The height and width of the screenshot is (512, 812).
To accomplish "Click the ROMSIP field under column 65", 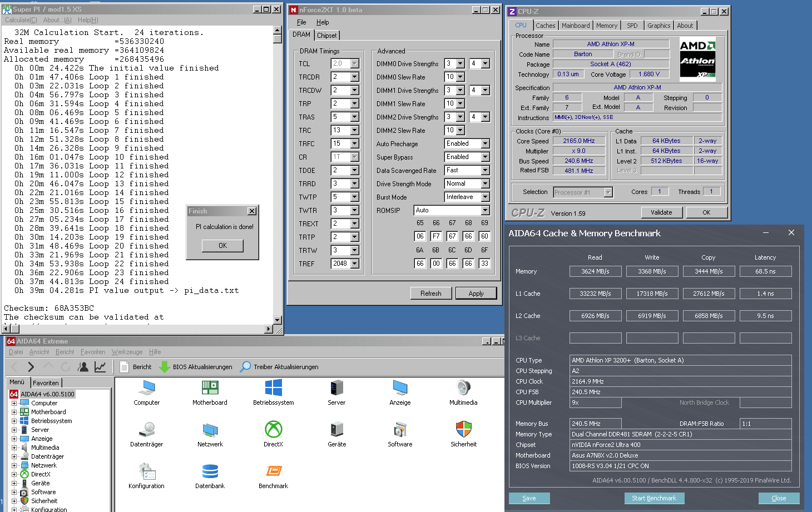I will click(x=420, y=236).
